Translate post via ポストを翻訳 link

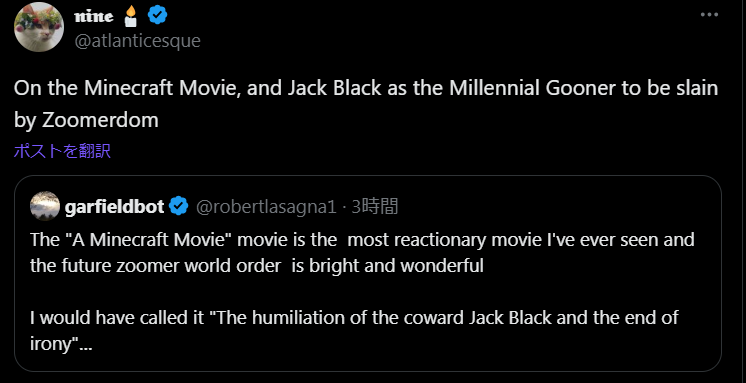62,151
